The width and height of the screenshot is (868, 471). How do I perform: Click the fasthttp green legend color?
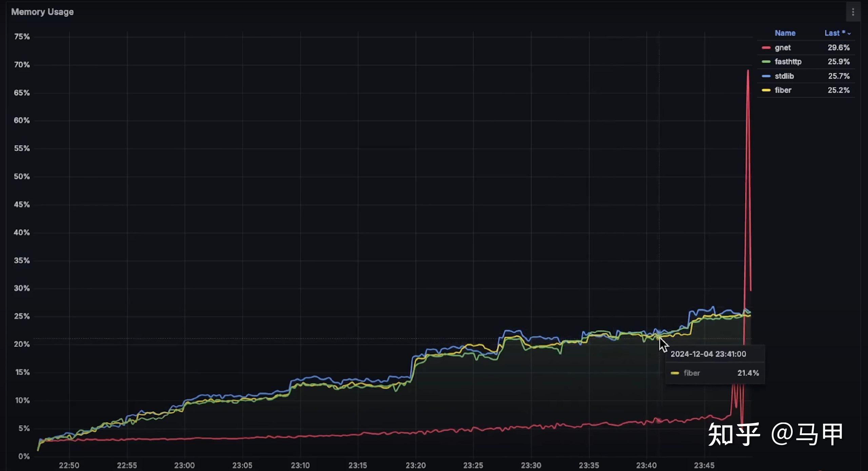[766, 62]
